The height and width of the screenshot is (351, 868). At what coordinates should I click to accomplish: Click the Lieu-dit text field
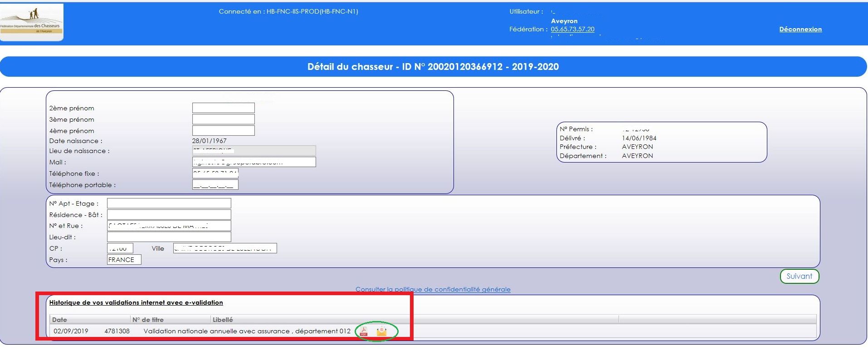click(169, 237)
